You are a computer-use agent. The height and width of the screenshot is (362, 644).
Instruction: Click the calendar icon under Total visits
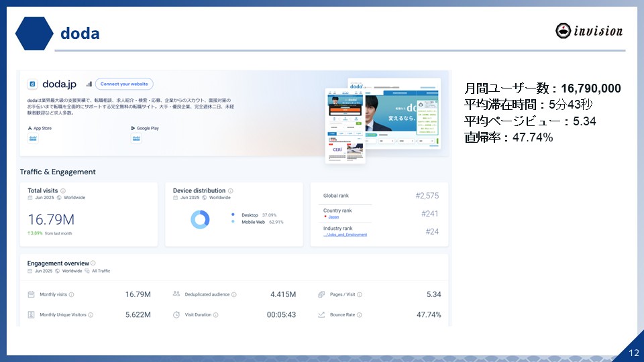(x=30, y=198)
